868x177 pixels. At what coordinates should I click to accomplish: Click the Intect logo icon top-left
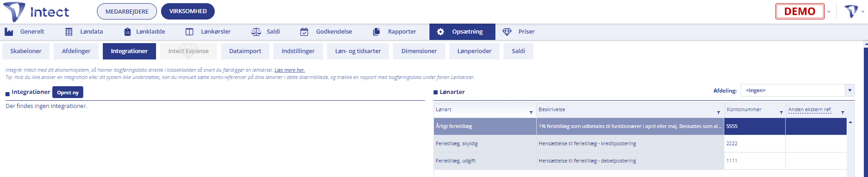click(x=14, y=11)
